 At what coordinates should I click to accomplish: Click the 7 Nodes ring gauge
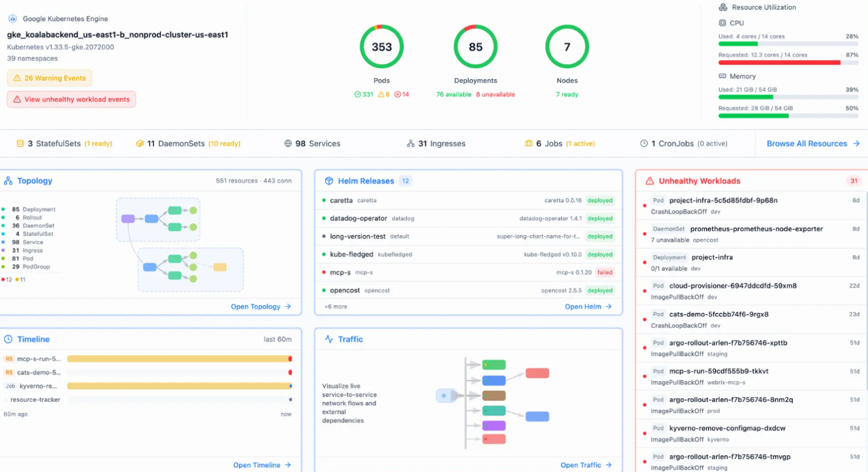point(567,47)
